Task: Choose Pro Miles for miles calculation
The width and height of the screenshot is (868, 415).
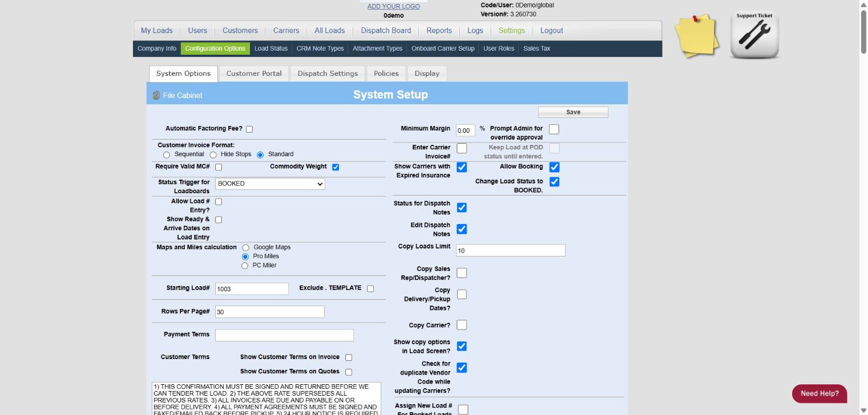Action: (245, 257)
